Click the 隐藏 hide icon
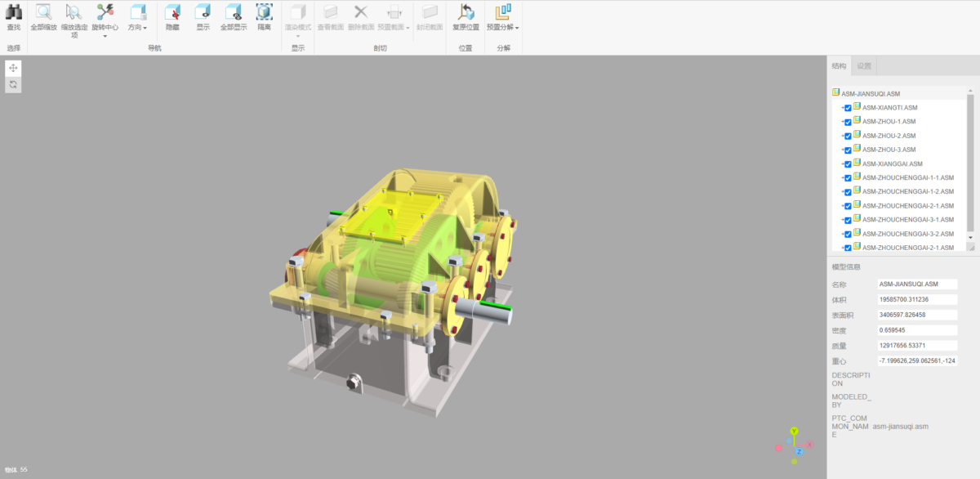 coord(172,12)
